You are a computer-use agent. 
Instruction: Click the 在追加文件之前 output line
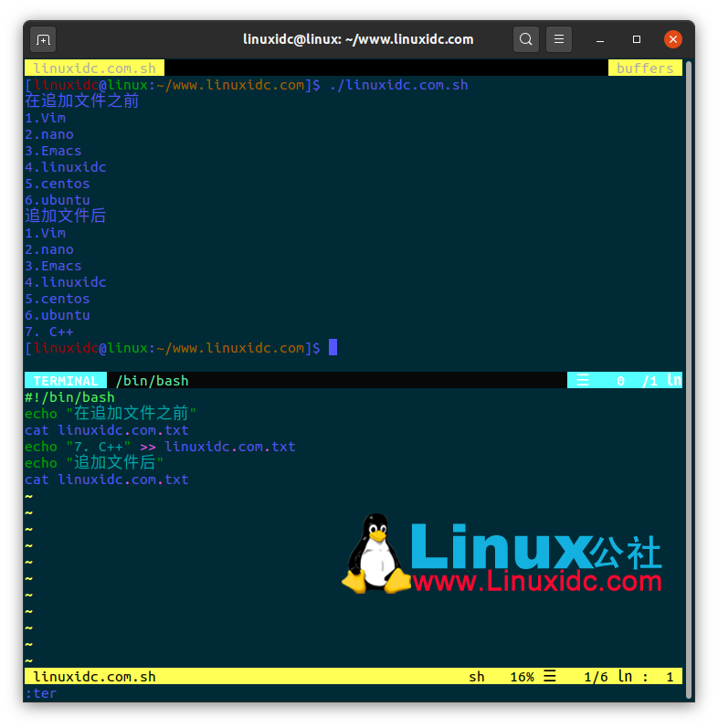coord(81,101)
